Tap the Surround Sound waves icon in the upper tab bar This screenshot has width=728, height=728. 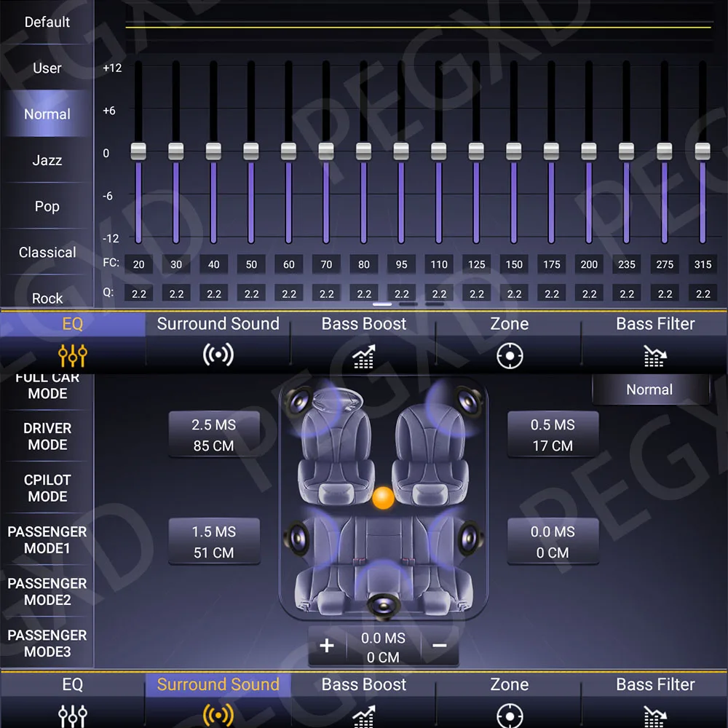[x=218, y=355]
